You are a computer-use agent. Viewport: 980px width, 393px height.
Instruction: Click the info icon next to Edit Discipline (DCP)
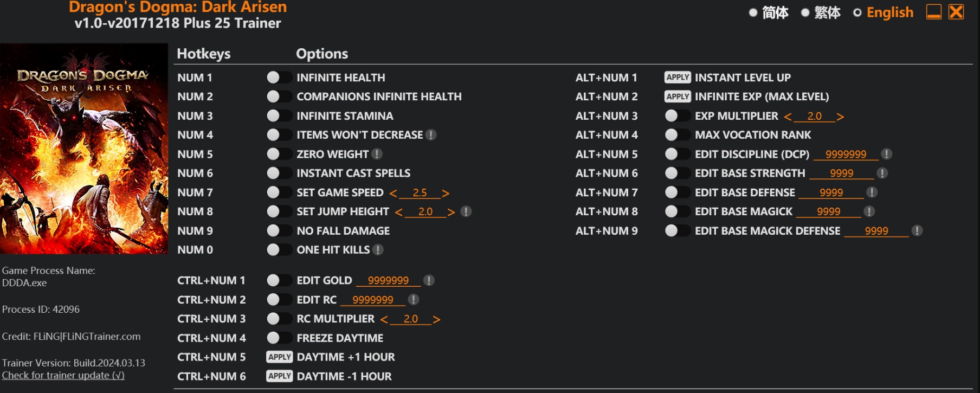pyautogui.click(x=886, y=154)
